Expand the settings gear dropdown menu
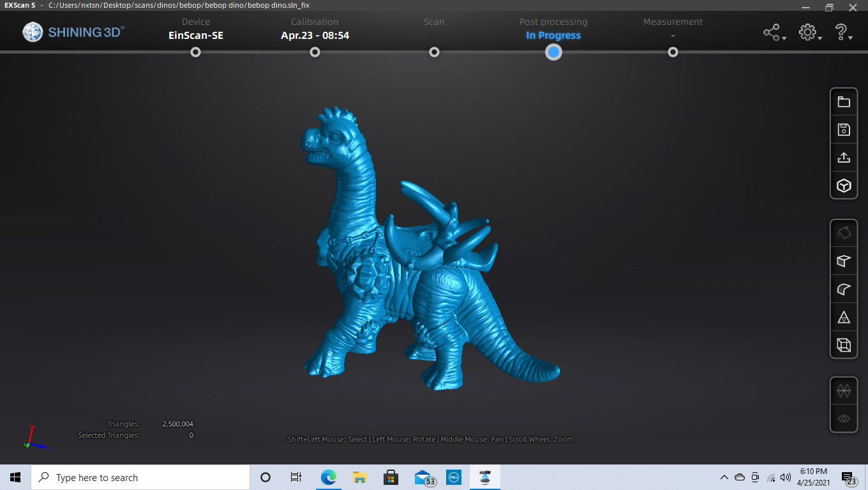The height and width of the screenshot is (490, 868). click(809, 31)
